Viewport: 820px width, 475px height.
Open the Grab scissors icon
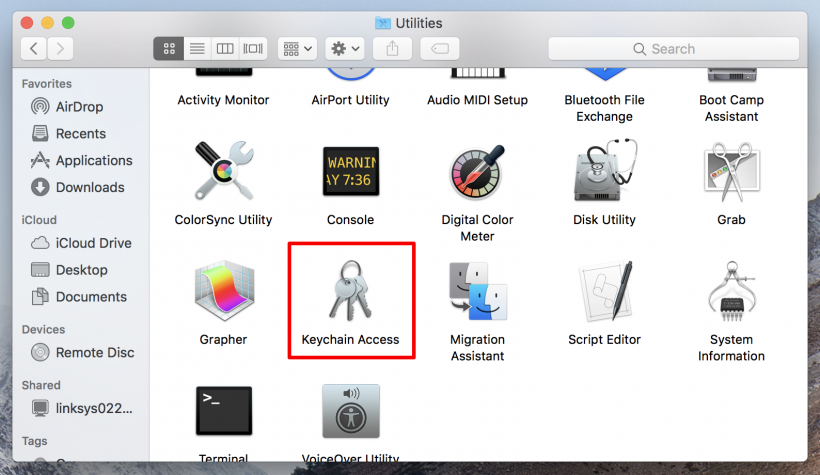731,171
